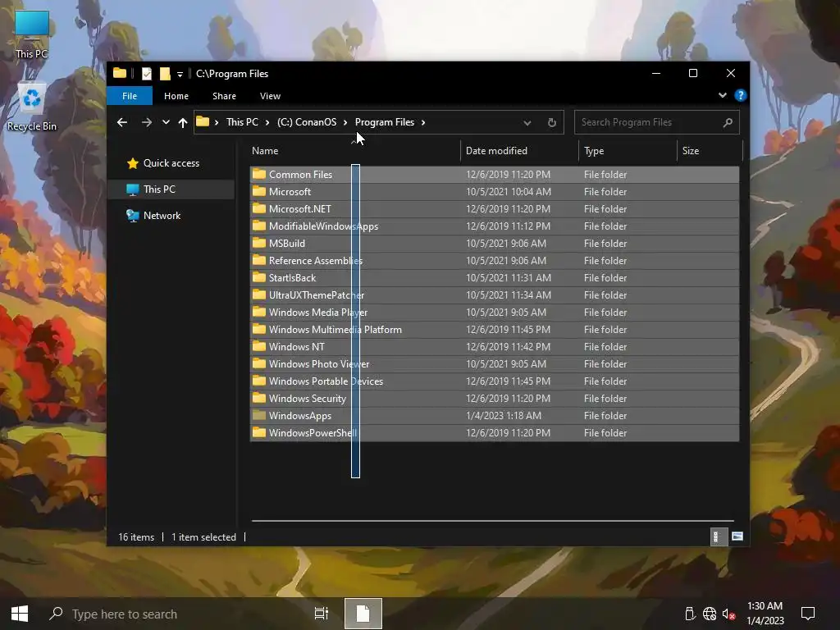Sort by the Name column header

pyautogui.click(x=354, y=151)
